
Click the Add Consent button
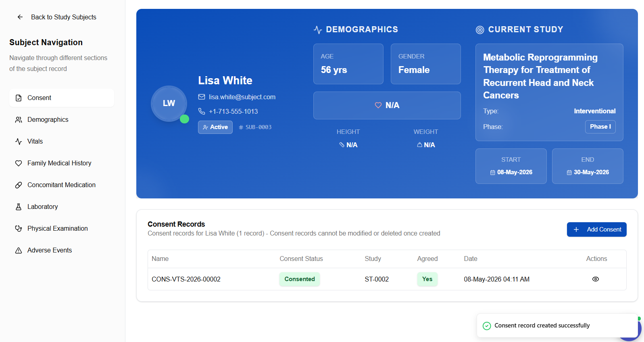[597, 229]
